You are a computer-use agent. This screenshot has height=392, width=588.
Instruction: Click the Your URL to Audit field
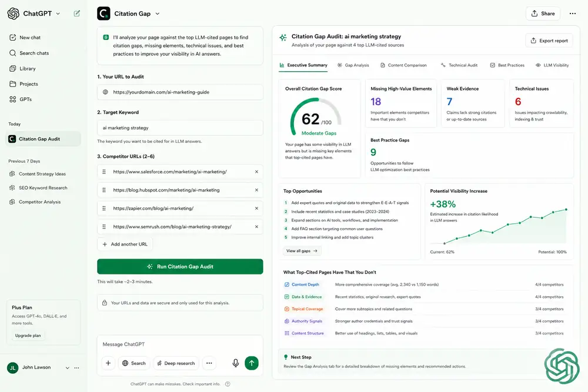point(180,92)
